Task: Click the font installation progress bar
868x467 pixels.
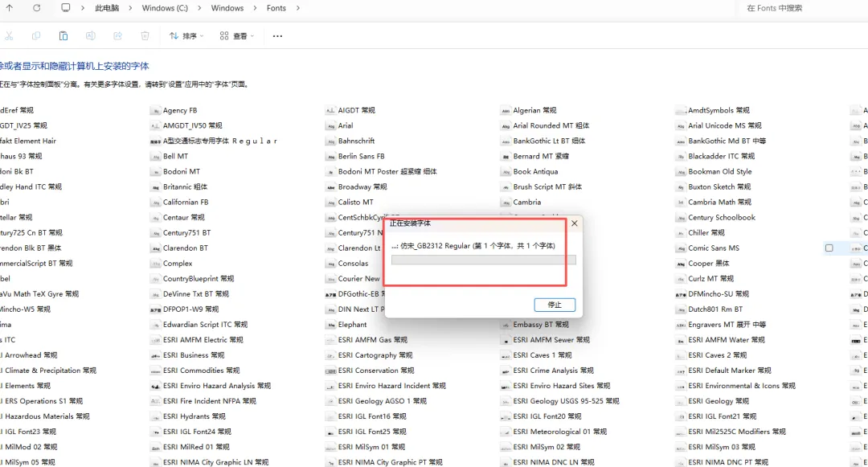Action: pyautogui.click(x=483, y=260)
